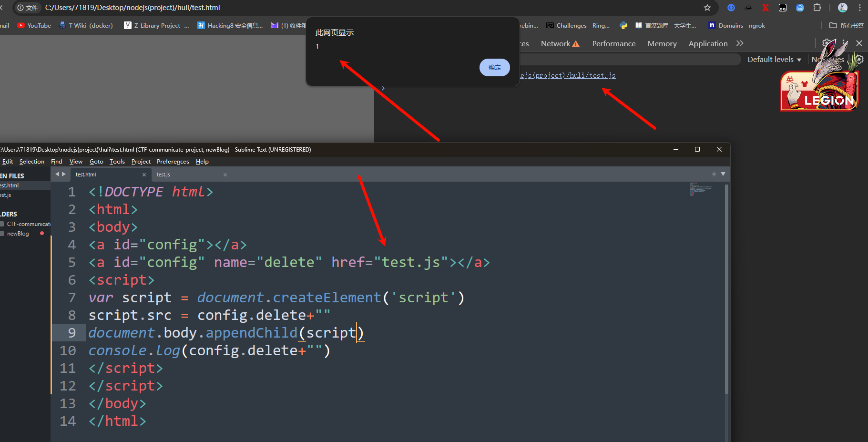Click the 确定 button in the alert dialog
Image resolution: width=868 pixels, height=442 pixels.
tap(494, 67)
